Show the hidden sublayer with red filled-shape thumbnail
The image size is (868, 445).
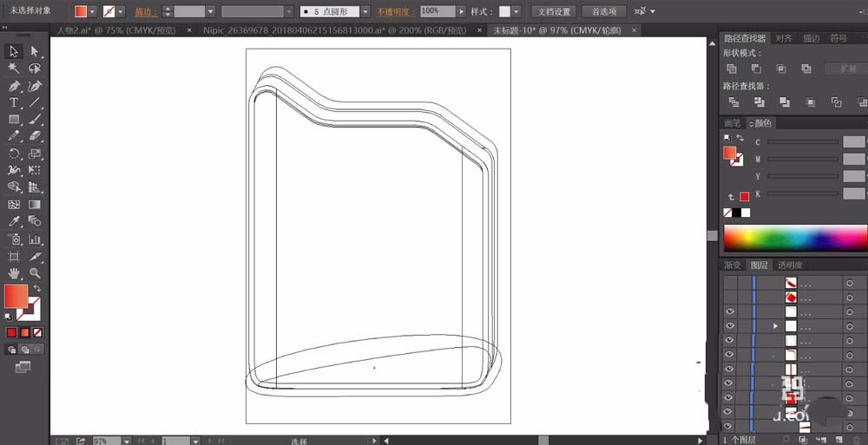tap(730, 298)
